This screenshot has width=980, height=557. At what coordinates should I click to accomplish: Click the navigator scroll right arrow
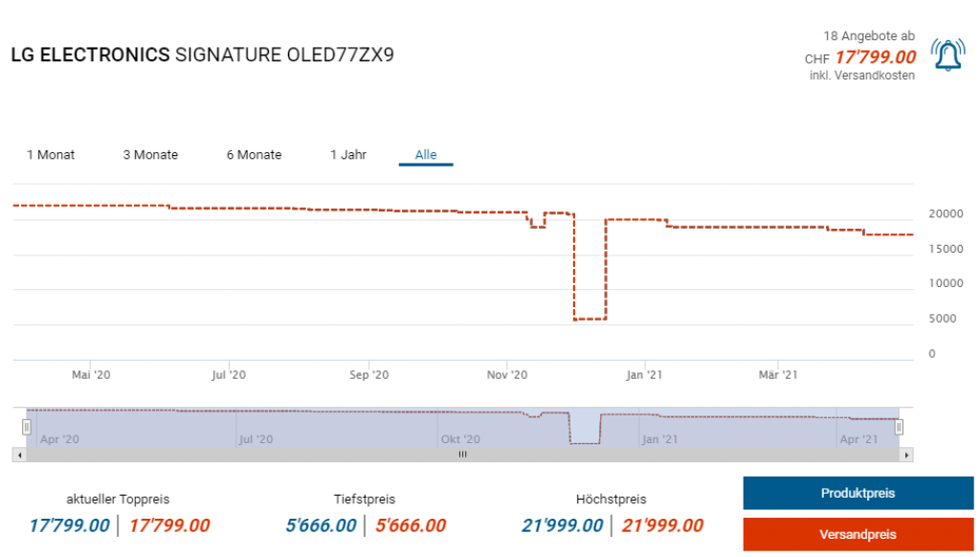pos(906,456)
